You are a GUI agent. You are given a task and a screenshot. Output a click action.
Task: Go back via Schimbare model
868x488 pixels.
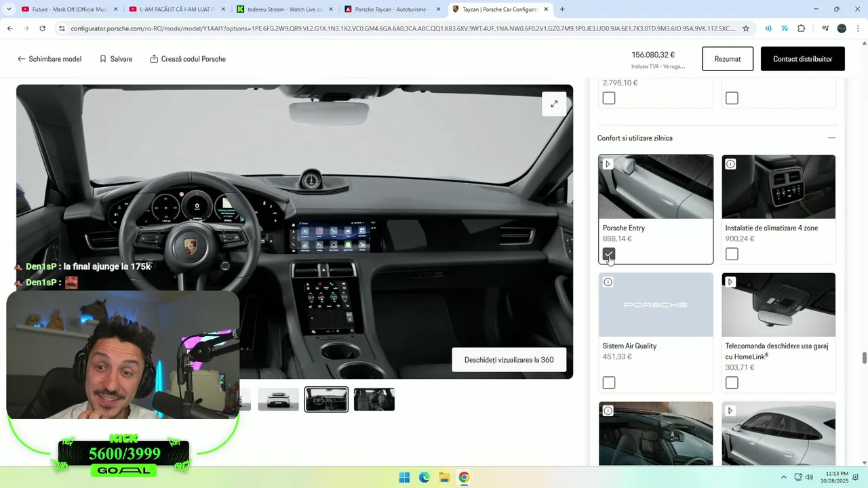[50, 59]
